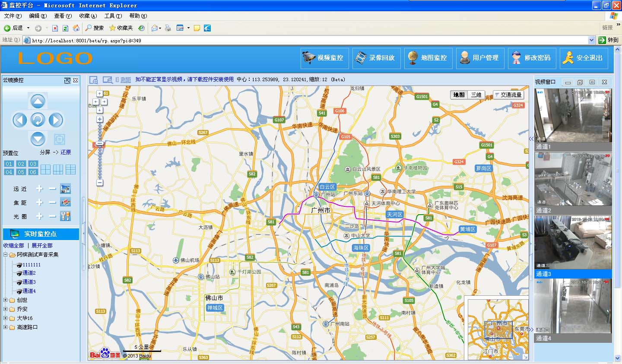Screen dimensions: 622x364
Task: Open the 录像回放 tab
Action: point(377,58)
